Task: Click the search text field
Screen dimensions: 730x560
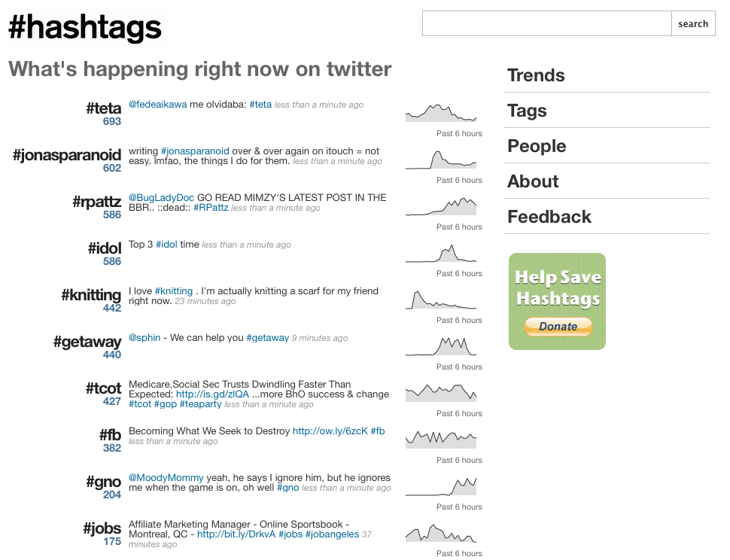Action: coord(546,23)
